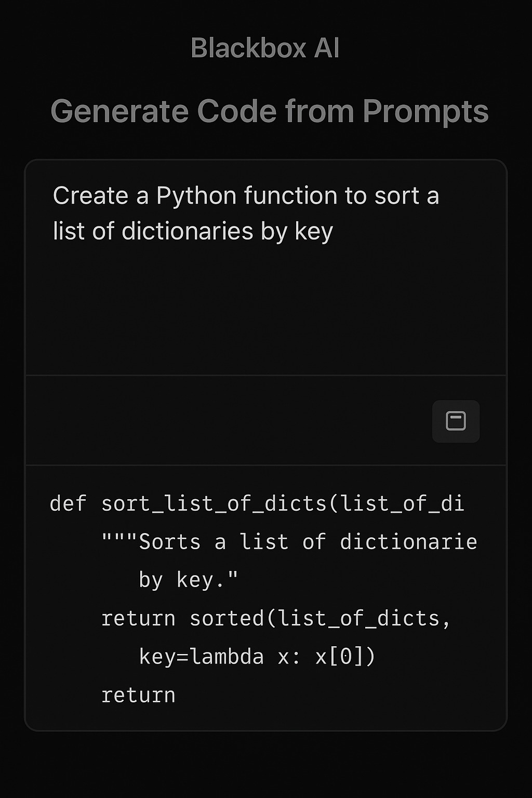Click the prompt text input area
This screenshot has width=532, height=798.
pyautogui.click(x=265, y=268)
